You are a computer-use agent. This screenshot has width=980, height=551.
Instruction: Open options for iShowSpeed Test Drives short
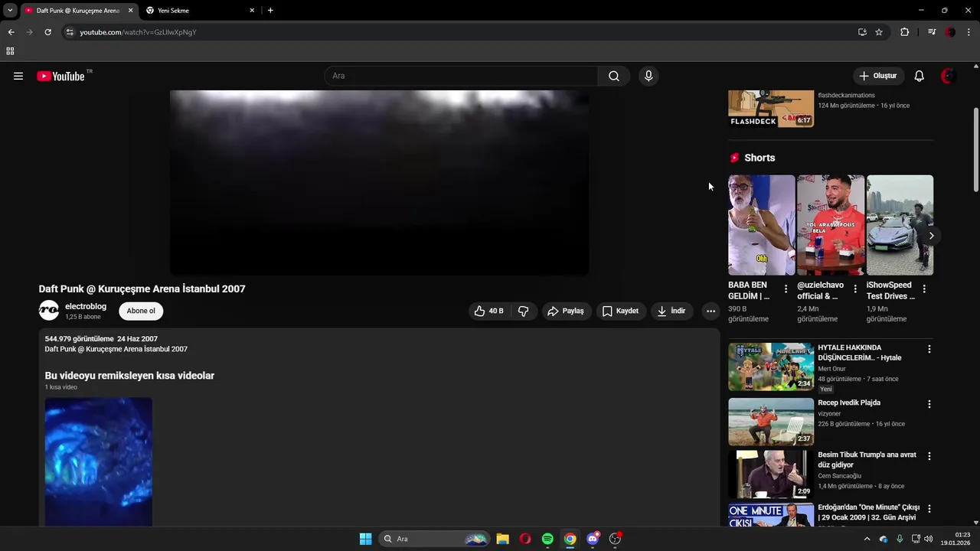pos(924,289)
